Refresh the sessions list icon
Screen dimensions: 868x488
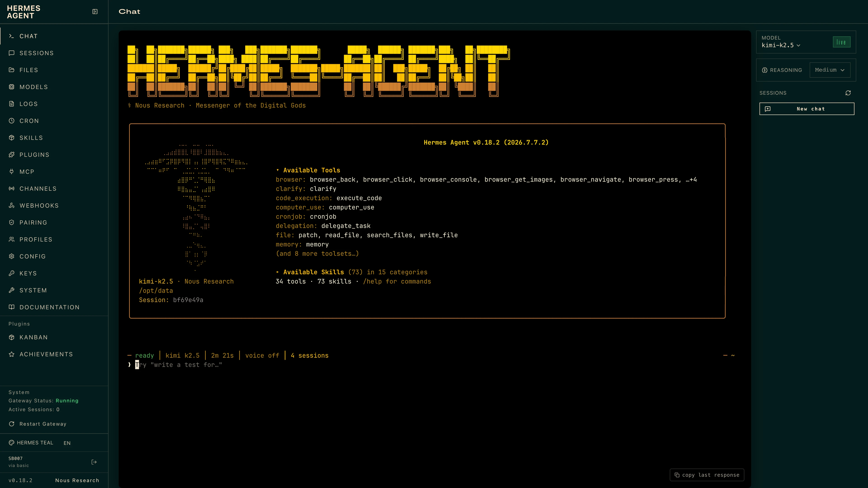coord(848,93)
